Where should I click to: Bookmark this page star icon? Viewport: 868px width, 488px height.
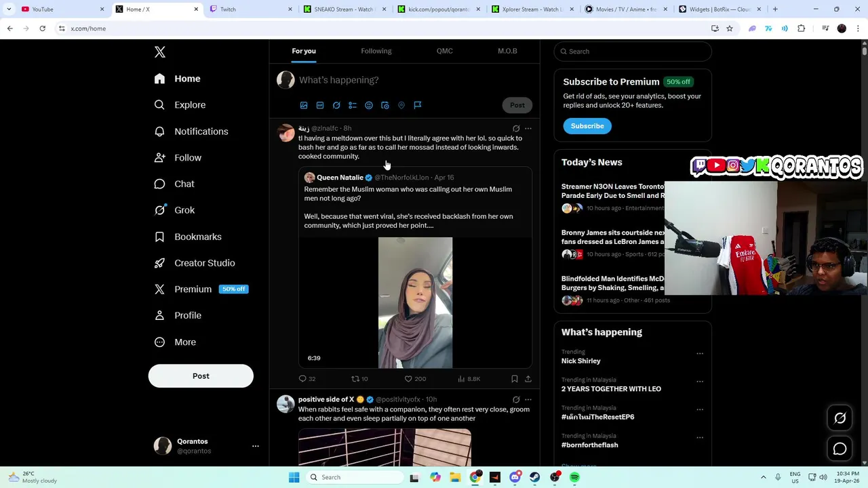point(730,28)
